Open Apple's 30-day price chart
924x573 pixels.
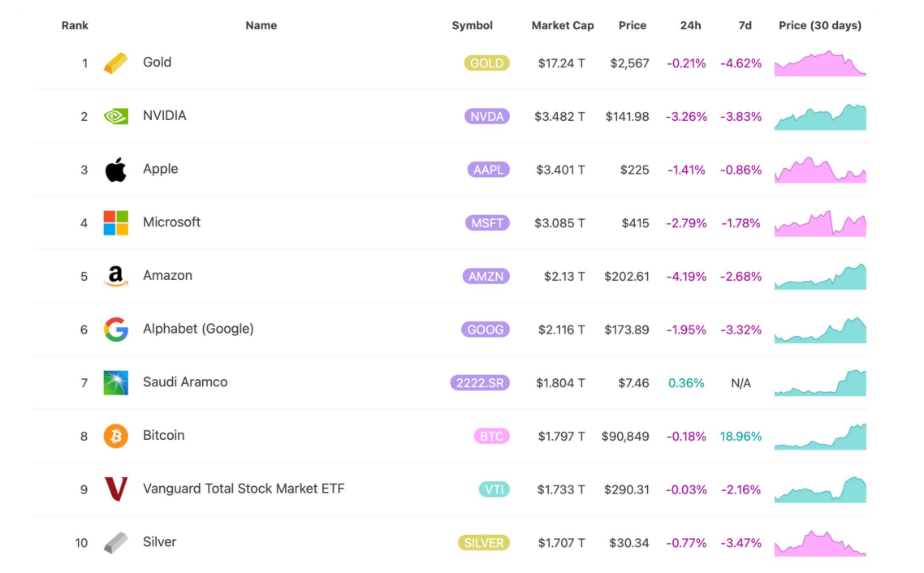pyautogui.click(x=820, y=170)
